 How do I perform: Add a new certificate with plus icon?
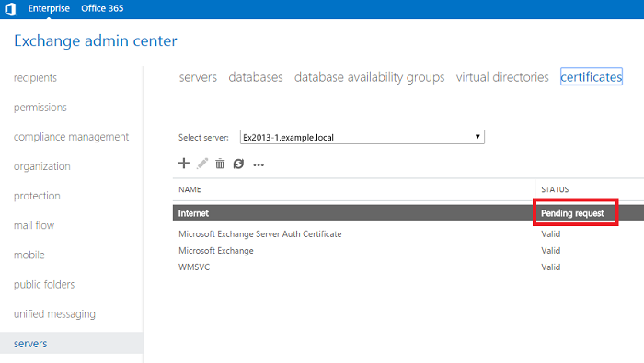pos(184,164)
